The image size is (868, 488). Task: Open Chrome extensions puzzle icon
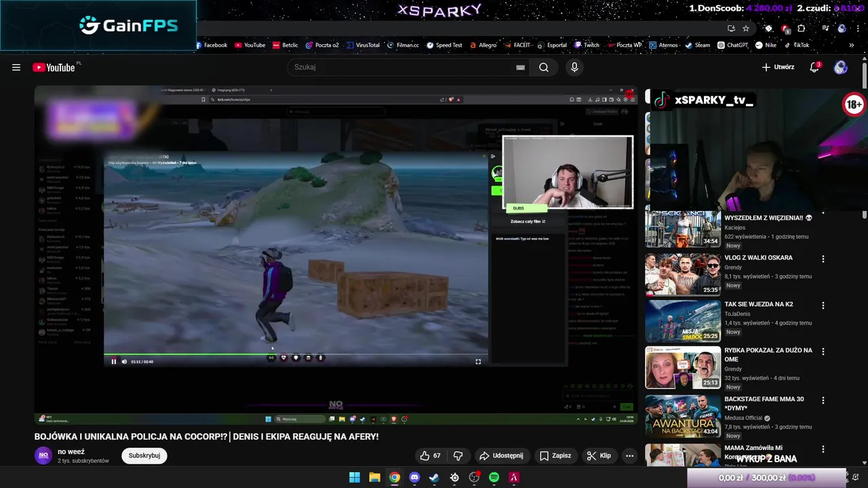[802, 28]
